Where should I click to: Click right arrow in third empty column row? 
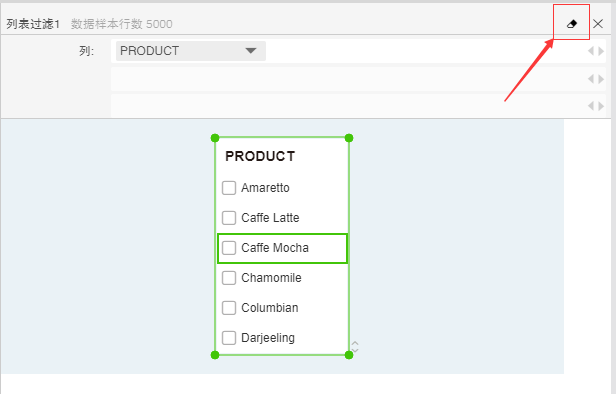point(601,106)
